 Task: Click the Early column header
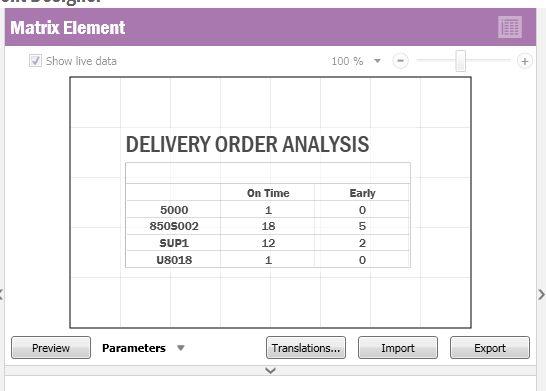362,193
